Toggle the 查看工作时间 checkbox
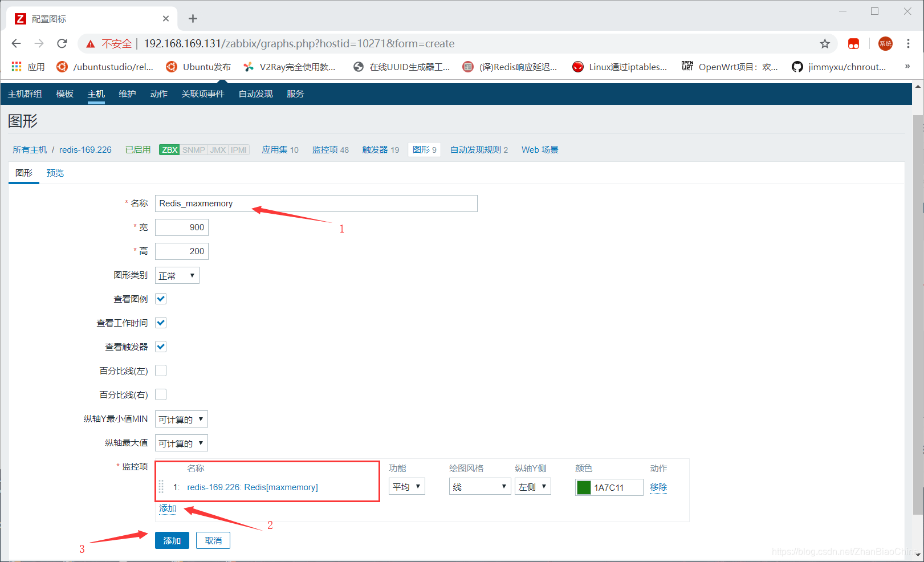924x562 pixels. (161, 323)
